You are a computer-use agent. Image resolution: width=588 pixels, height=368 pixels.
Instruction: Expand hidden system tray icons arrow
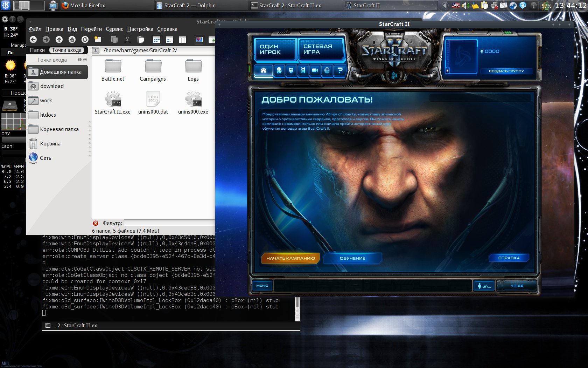click(x=444, y=6)
